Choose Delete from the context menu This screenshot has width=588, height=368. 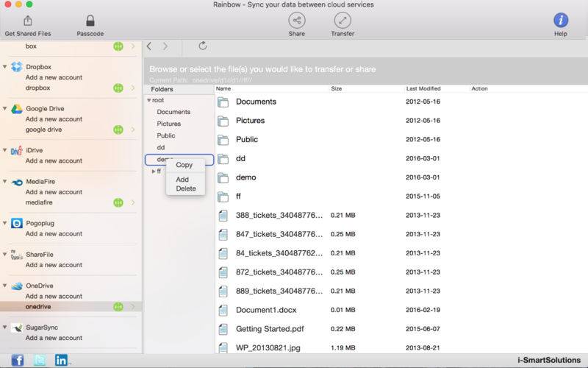coord(186,188)
